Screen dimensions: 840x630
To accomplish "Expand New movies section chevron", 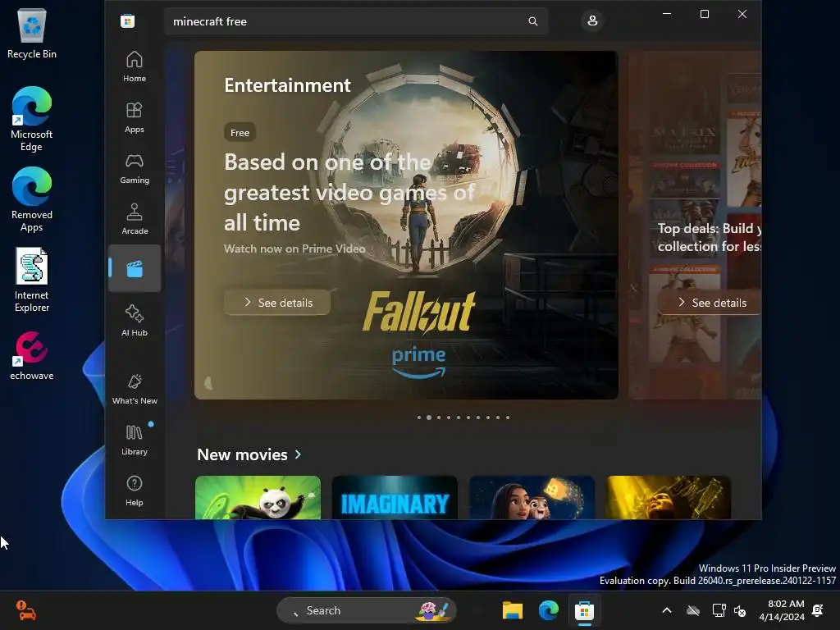I will coord(298,454).
